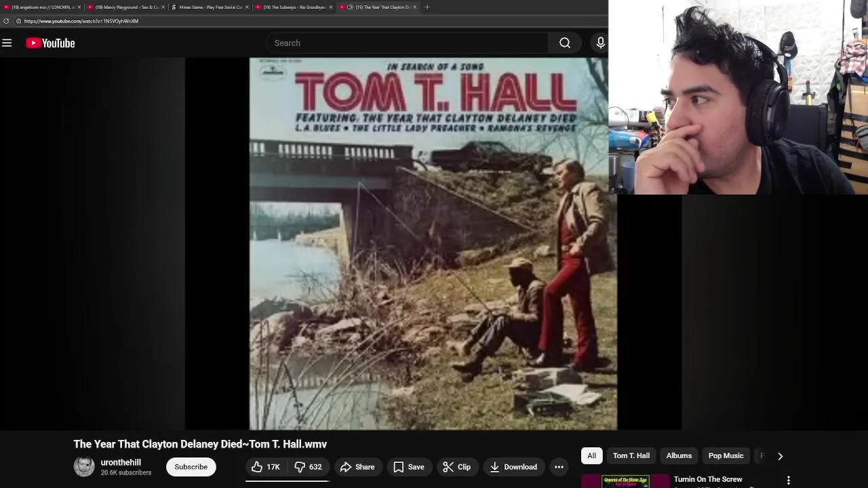Screen dimensions: 868x488
Task: Click the video title text
Action: 200,444
